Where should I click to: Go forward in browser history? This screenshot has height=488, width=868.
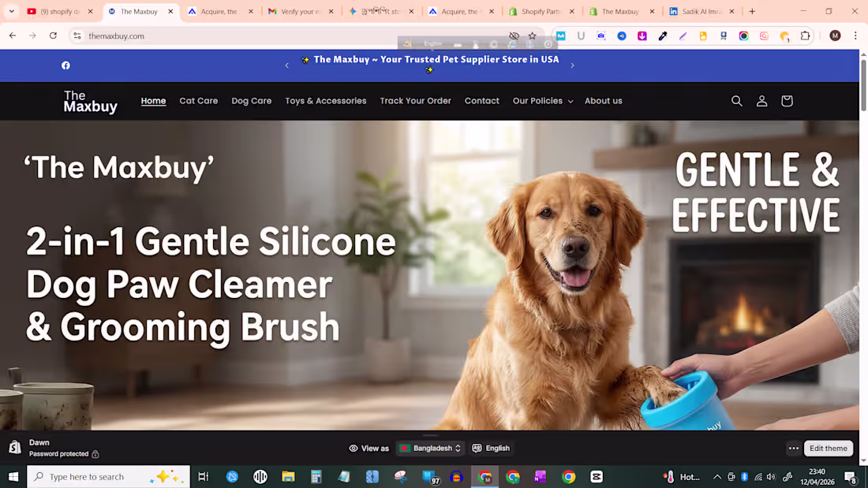(x=32, y=35)
